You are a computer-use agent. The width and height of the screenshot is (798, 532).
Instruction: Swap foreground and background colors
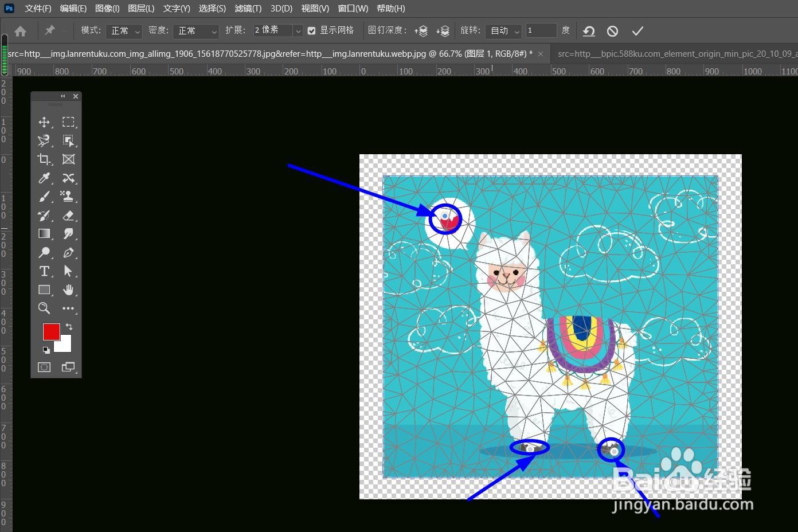[x=69, y=326]
